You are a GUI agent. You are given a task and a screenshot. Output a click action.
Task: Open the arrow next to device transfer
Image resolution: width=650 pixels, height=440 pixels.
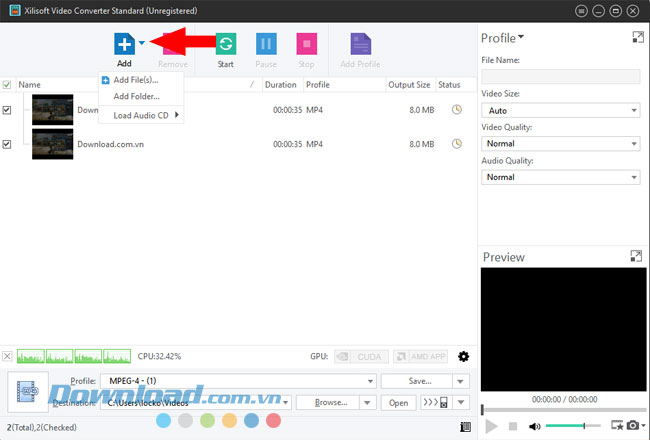tap(461, 402)
